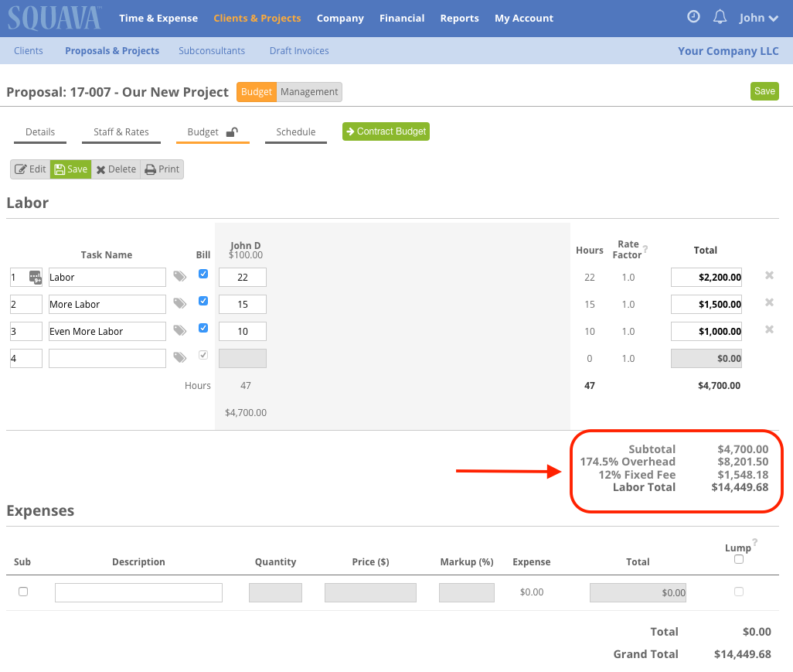Click the Delete toolbar button

pos(116,169)
